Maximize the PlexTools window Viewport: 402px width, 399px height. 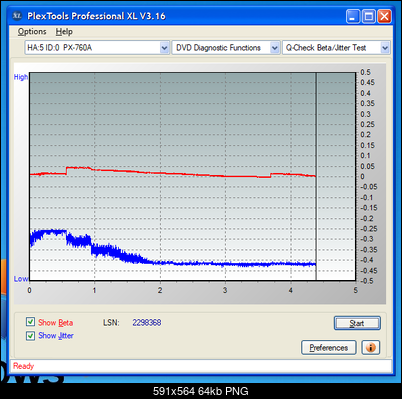pyautogui.click(x=369, y=16)
